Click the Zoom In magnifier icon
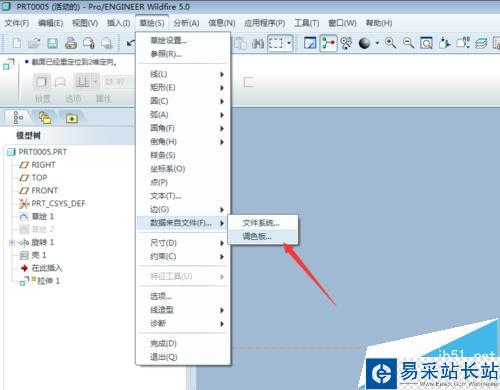 pyautogui.click(x=390, y=43)
